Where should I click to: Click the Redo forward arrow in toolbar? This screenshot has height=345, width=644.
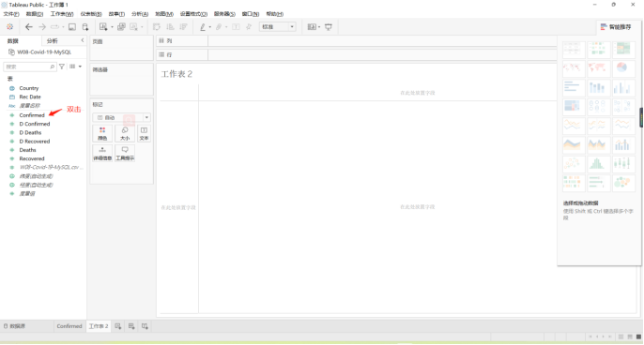[42, 27]
